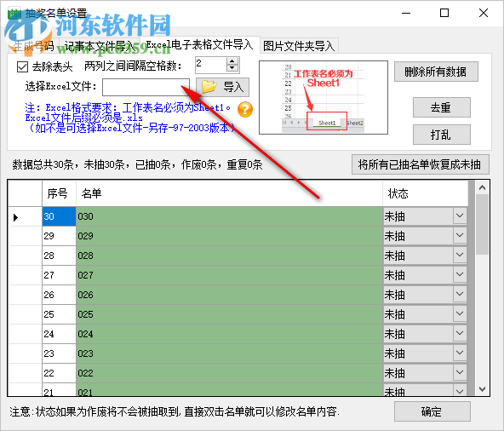
Task: Select the index cell 29
Action: [59, 236]
